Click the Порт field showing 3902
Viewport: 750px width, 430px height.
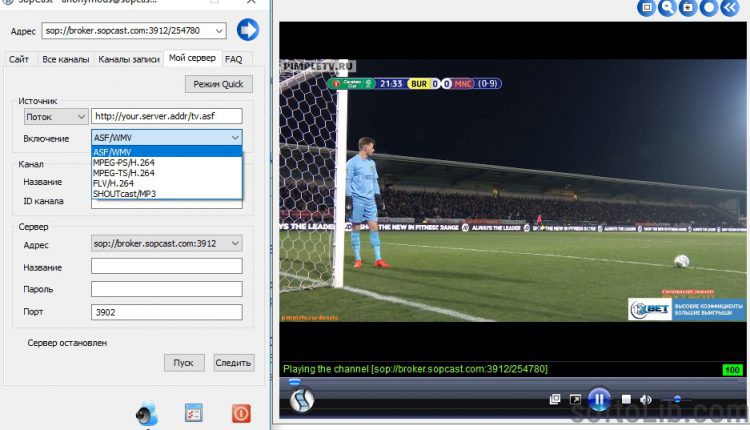point(166,312)
